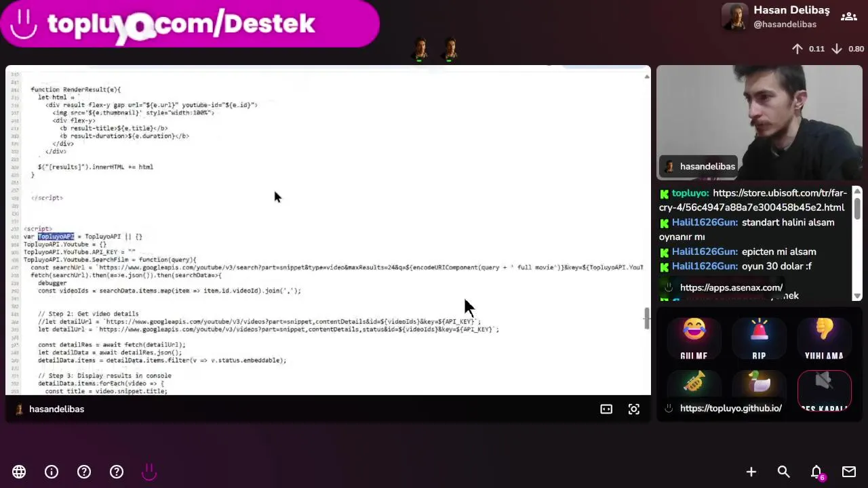This screenshot has height=488, width=868.
Task: Click the download speed 0.80 indicator
Action: coord(848,49)
